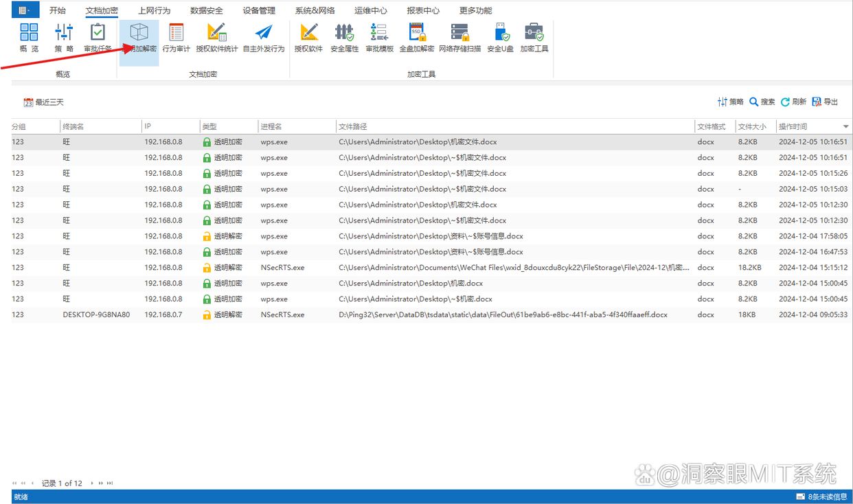This screenshot has width=853, height=504.
Task: Expand the 最近三天 date filter
Action: tap(44, 102)
